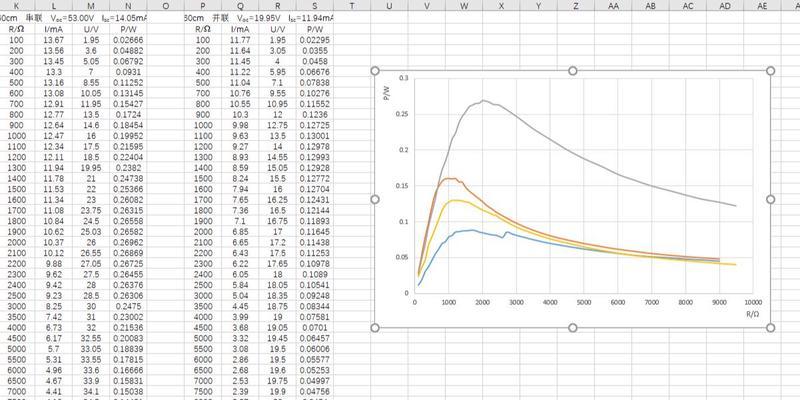Click chart's bottom-center sizing handle

point(572,327)
